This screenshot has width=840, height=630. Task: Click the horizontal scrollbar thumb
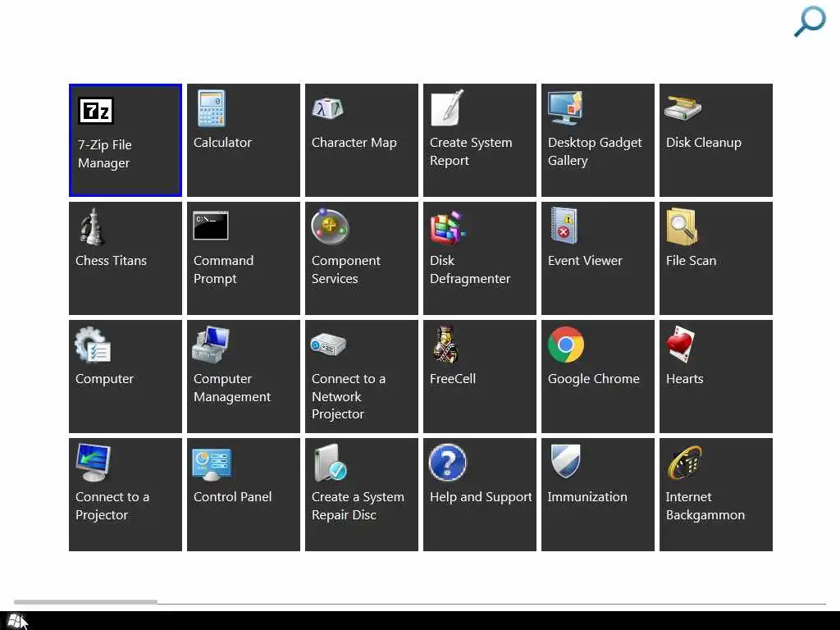click(x=85, y=602)
